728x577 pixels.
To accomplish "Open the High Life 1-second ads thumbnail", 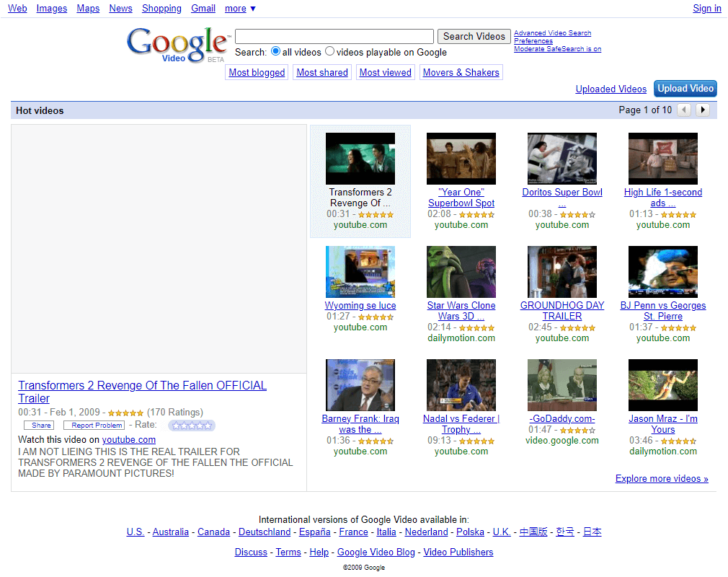I will (663, 159).
